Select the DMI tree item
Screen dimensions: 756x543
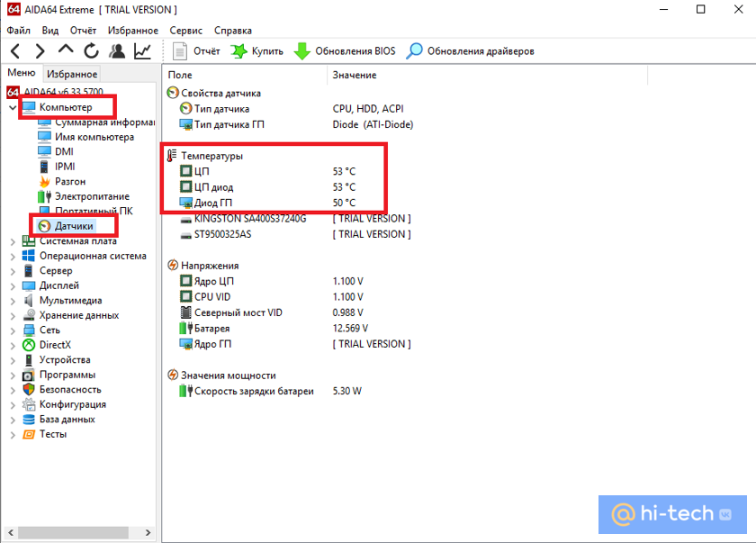point(64,151)
